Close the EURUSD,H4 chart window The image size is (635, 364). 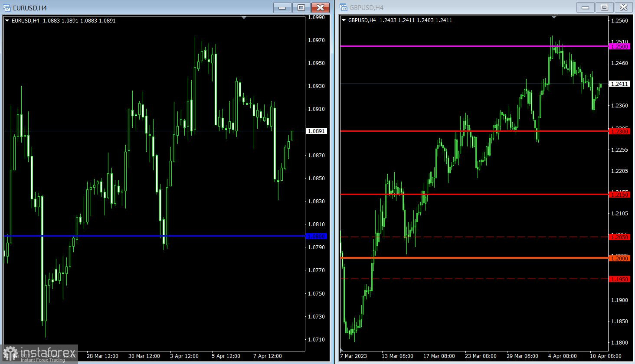(320, 7)
